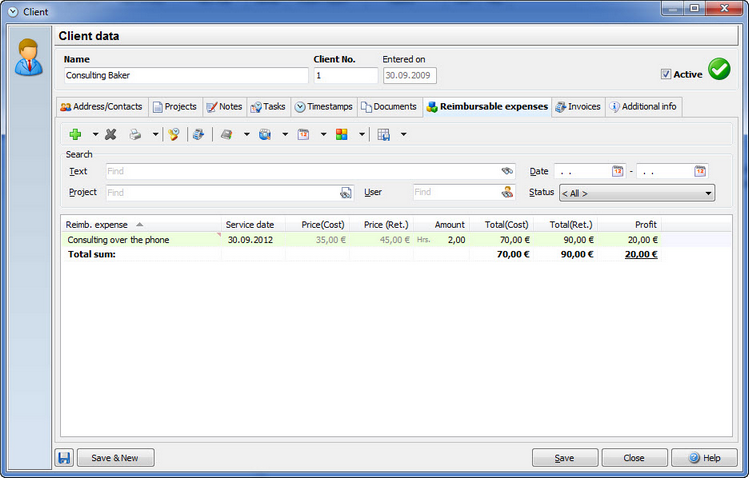Viewport: 749px width, 478px height.
Task: Expand the dropdown arrow next to book icon
Action: pyautogui.click(x=246, y=135)
